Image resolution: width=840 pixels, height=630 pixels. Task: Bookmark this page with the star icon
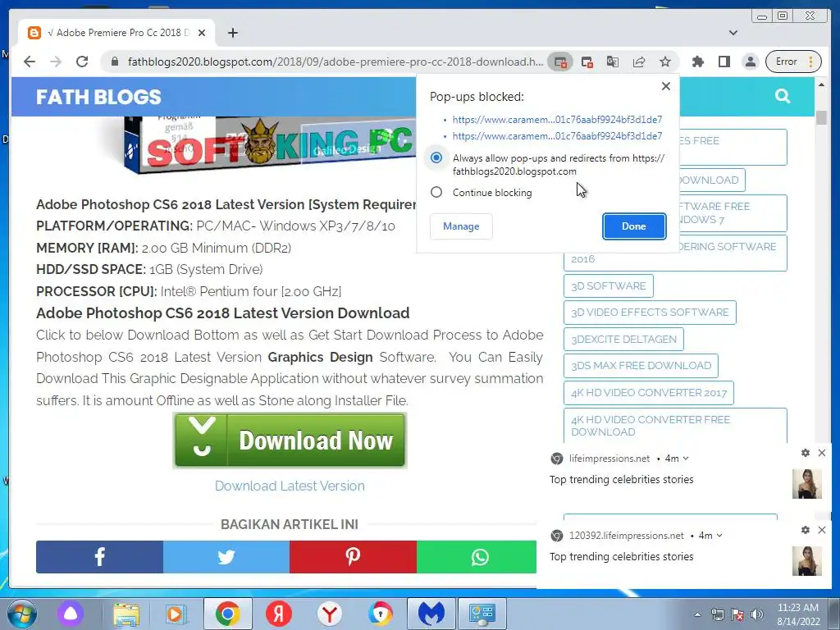tap(664, 62)
